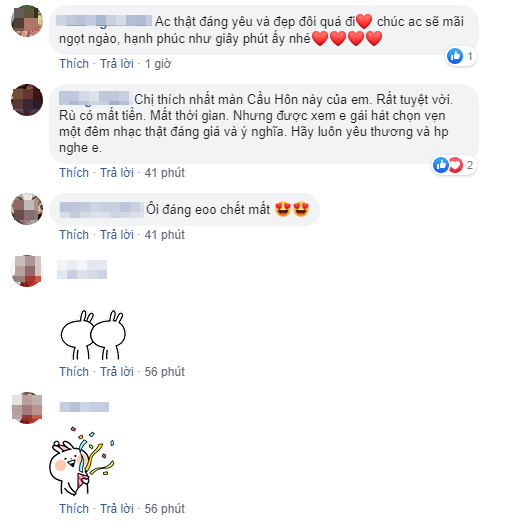Viewport: 512px width, 528px height.
Task: Like the "Ôi đáng eoo chết mất" comment
Action: (x=74, y=235)
